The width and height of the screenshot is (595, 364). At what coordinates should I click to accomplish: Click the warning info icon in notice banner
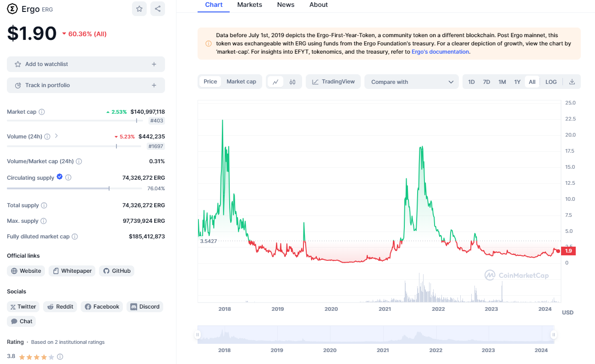[209, 44]
